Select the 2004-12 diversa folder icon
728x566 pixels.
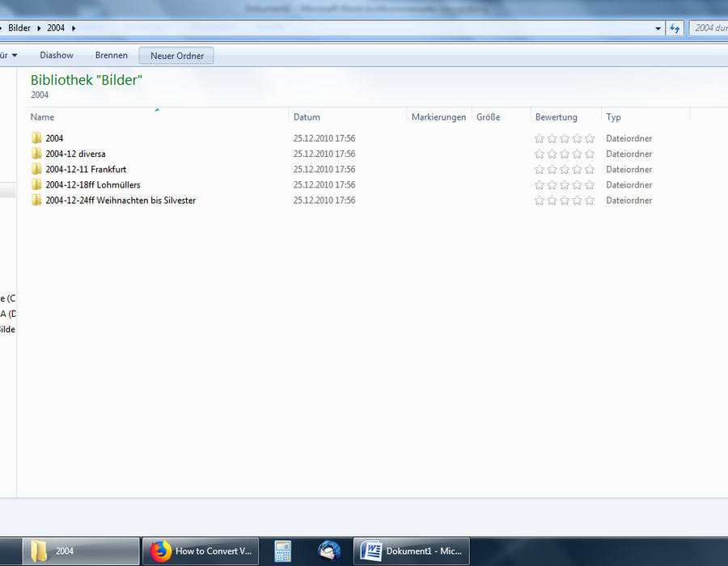coord(36,154)
